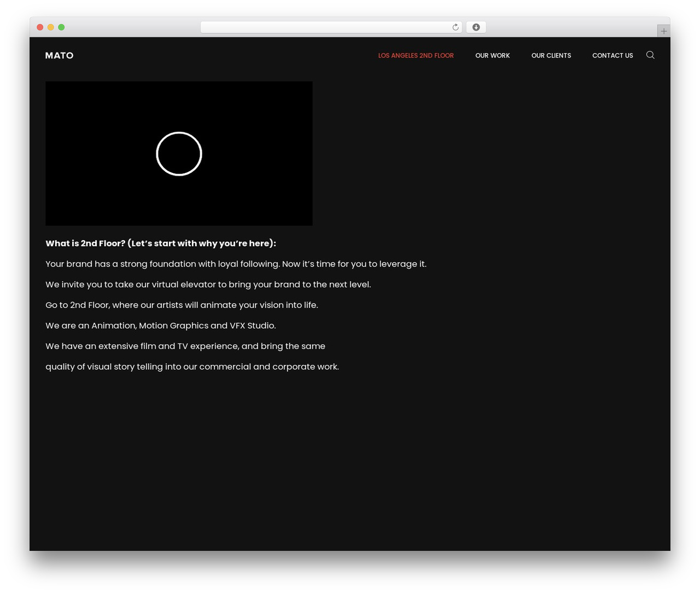This screenshot has width=700, height=593.
Task: Go to the Our Work page
Action: tap(493, 55)
